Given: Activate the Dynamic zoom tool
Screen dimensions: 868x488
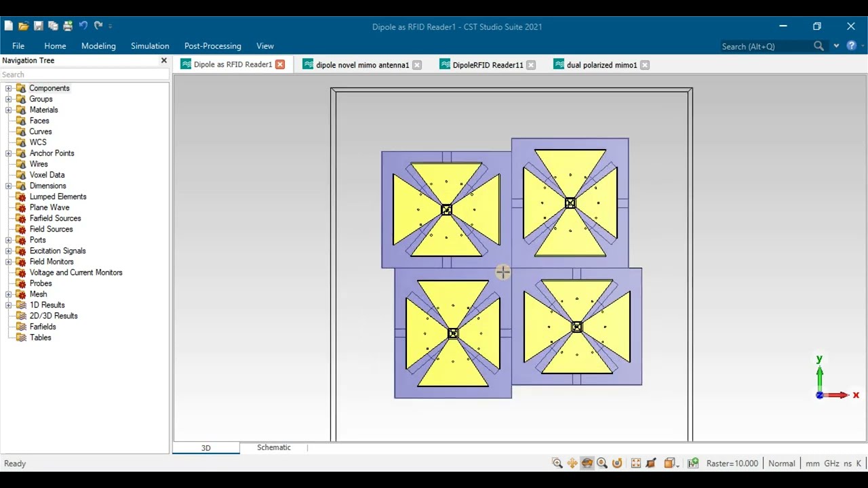Looking at the screenshot, I should (602, 464).
